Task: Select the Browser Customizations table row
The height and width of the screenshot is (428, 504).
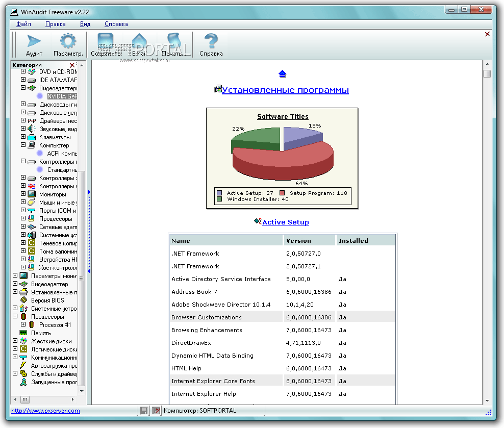Action: point(282,317)
